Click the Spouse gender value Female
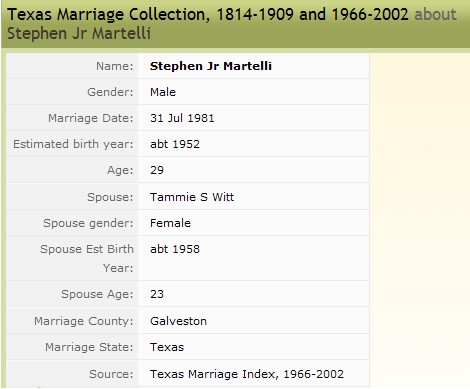Image resolution: width=470 pixels, height=389 pixels. click(170, 223)
